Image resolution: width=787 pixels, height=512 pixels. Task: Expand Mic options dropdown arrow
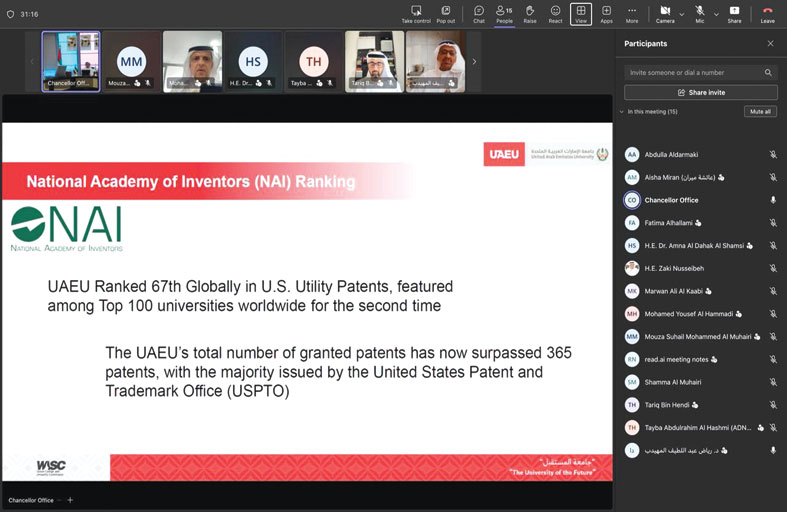[x=714, y=14]
